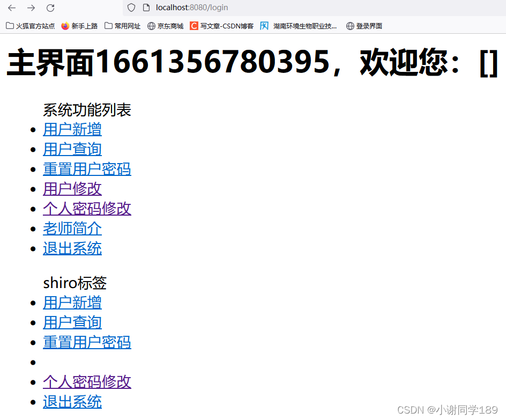
Task: Open 用户查询 link under shiro标签
Action: (x=72, y=322)
